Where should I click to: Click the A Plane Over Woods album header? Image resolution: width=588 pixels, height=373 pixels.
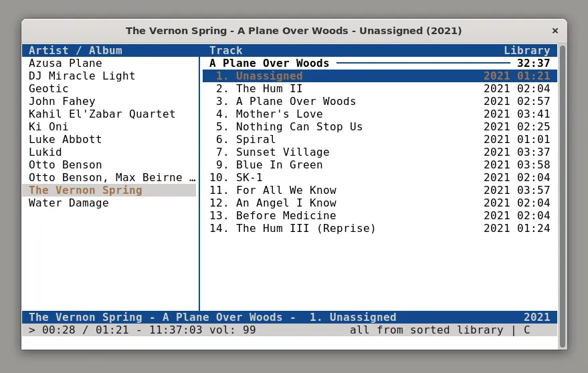click(269, 64)
